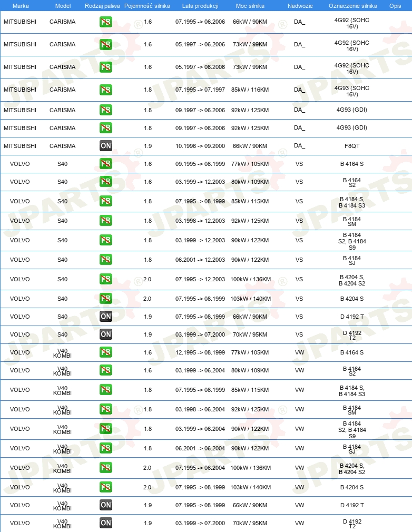Click the date range 03.1998 -> 06.2004
This screenshot has width=412, height=532.
pos(200,409)
